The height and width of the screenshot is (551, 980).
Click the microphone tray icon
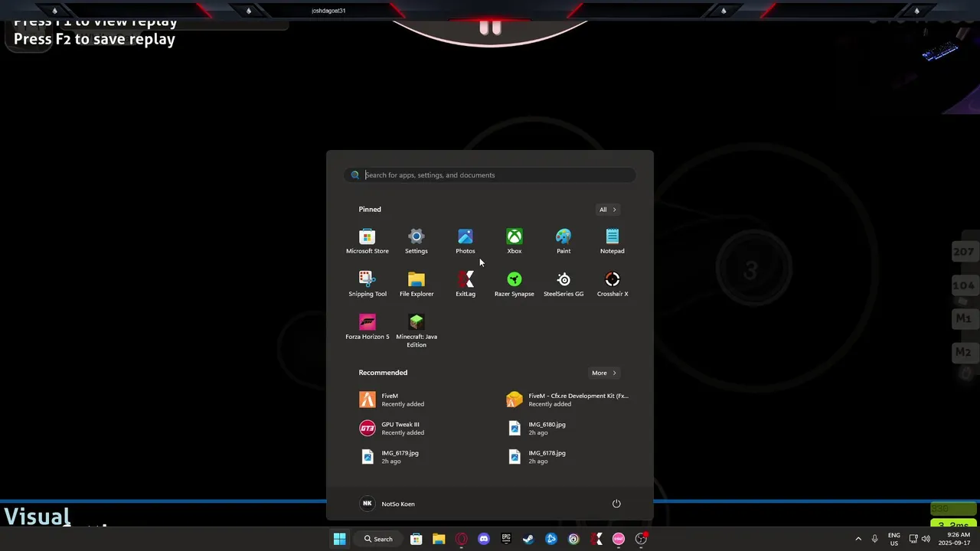click(874, 539)
